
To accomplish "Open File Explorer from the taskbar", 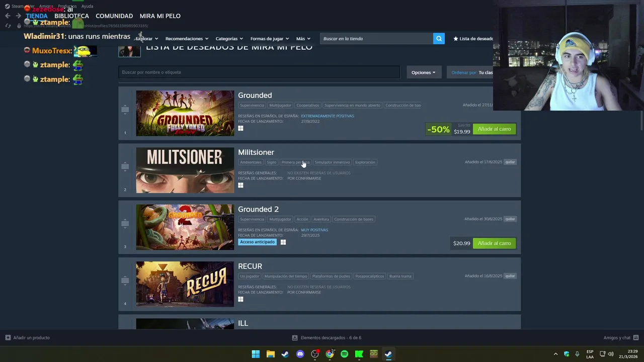I will [270, 354].
